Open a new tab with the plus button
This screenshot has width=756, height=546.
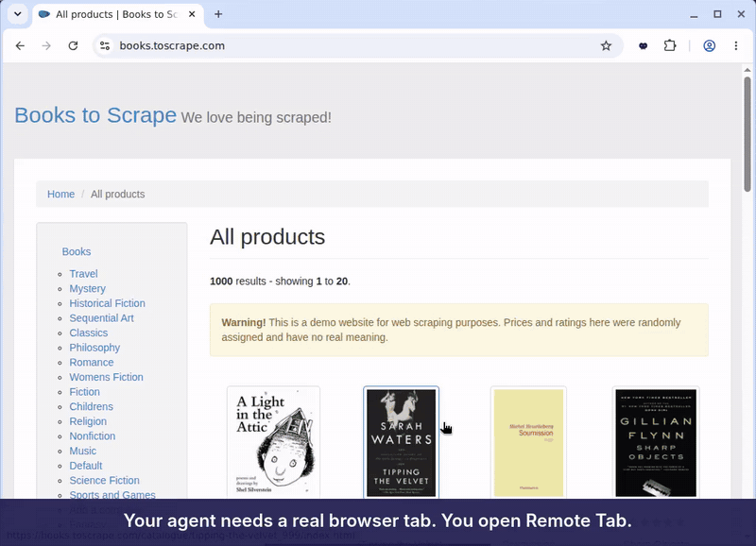click(218, 14)
